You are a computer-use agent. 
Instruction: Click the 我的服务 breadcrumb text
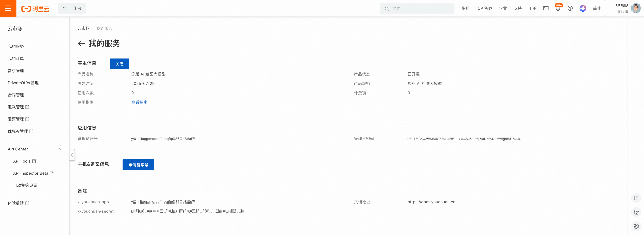tap(104, 28)
